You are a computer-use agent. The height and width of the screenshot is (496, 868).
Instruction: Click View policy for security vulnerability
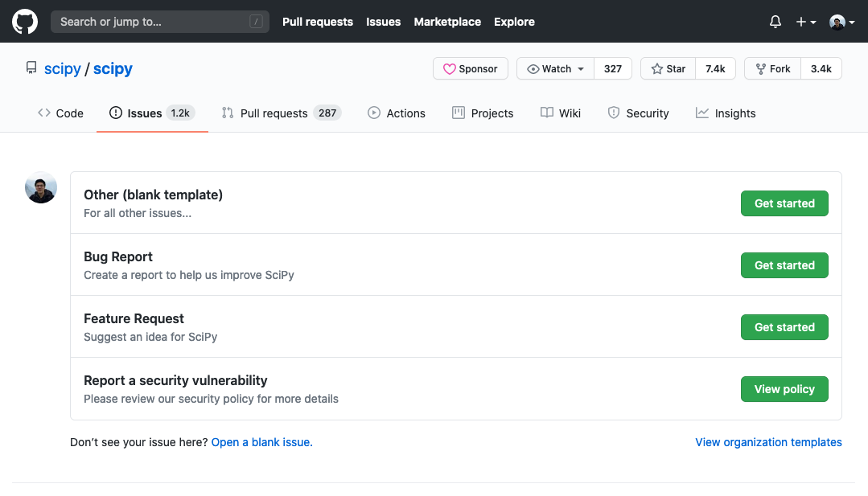click(x=784, y=389)
